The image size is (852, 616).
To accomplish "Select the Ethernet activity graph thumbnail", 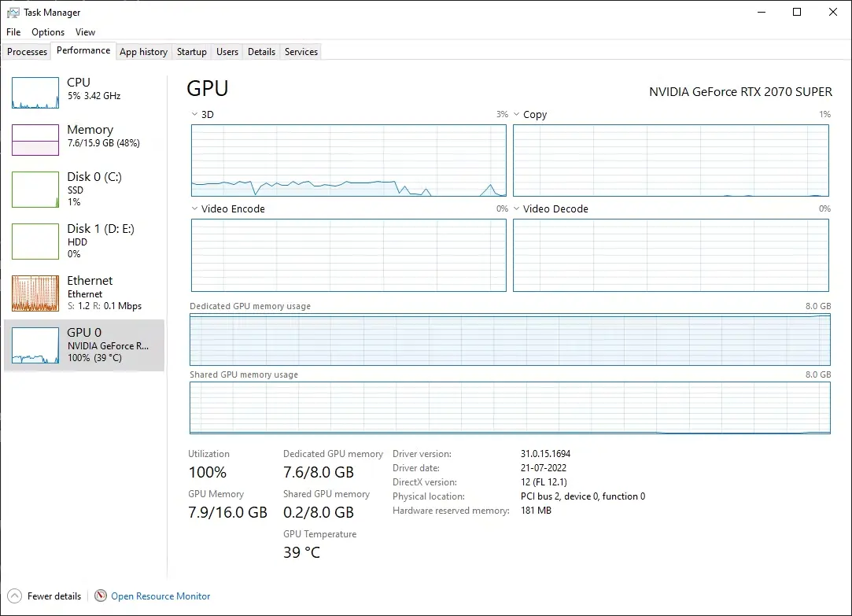I will 35,293.
